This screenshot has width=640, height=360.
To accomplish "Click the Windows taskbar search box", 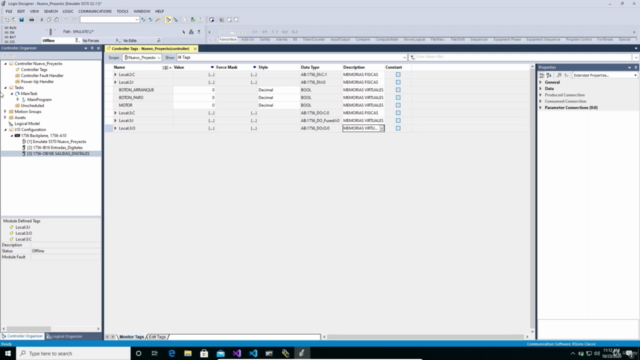I will click(x=73, y=353).
